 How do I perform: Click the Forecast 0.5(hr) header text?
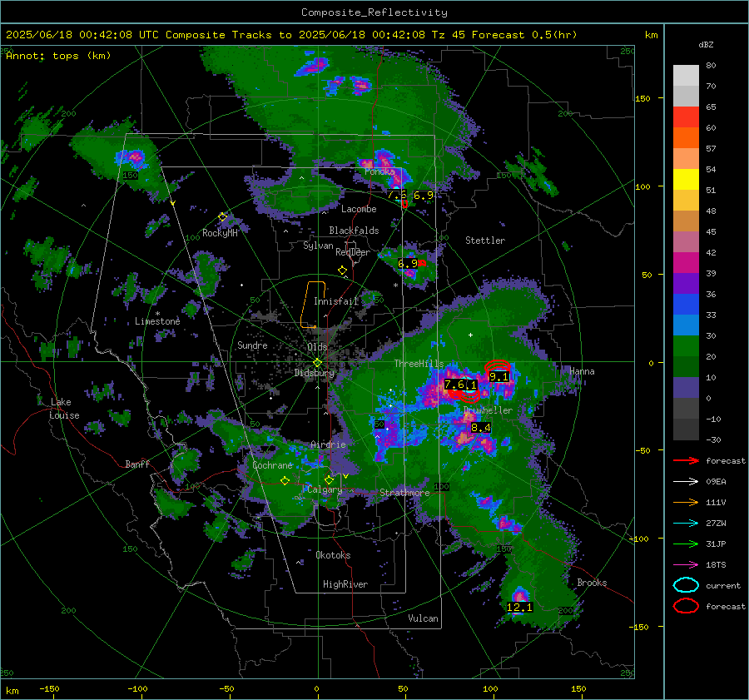[x=524, y=35]
